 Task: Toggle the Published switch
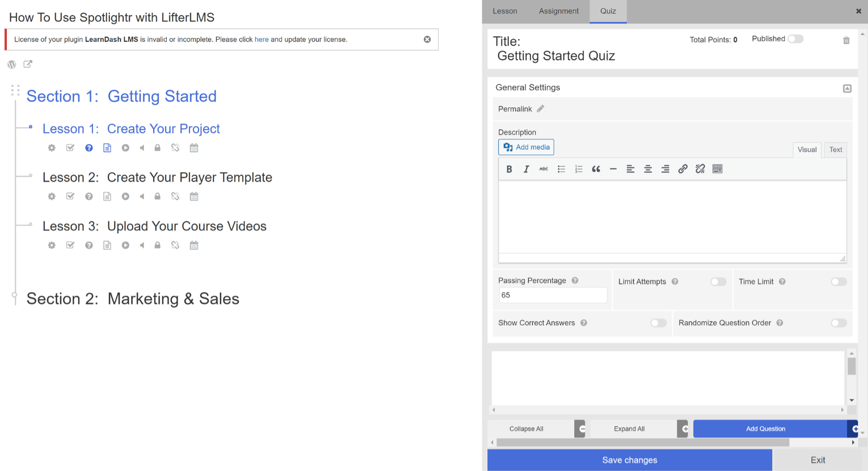click(795, 39)
